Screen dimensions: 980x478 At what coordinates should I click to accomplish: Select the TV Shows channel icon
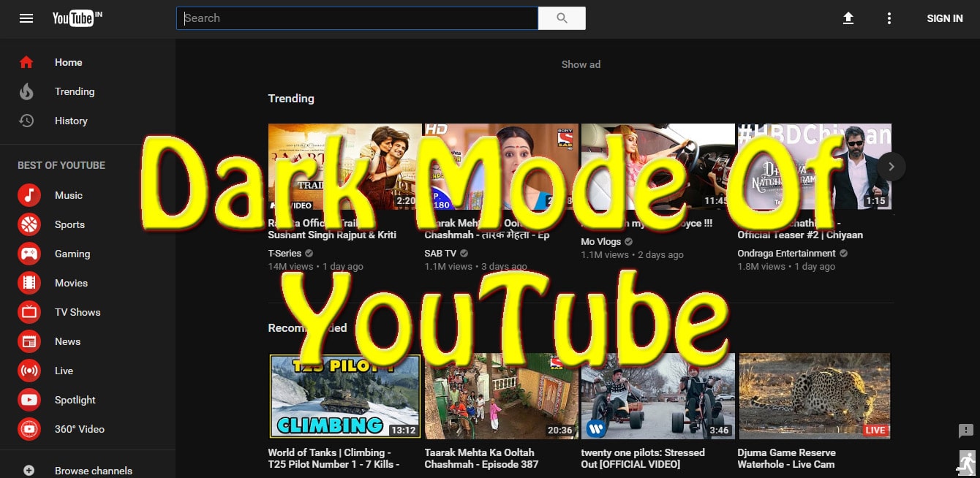(x=29, y=312)
